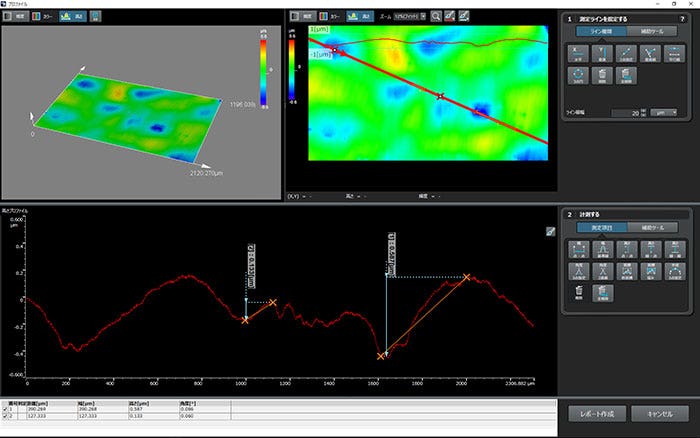Open help for line setting panel
Image resolution: width=700 pixels, height=438 pixels.
pyautogui.click(x=682, y=19)
